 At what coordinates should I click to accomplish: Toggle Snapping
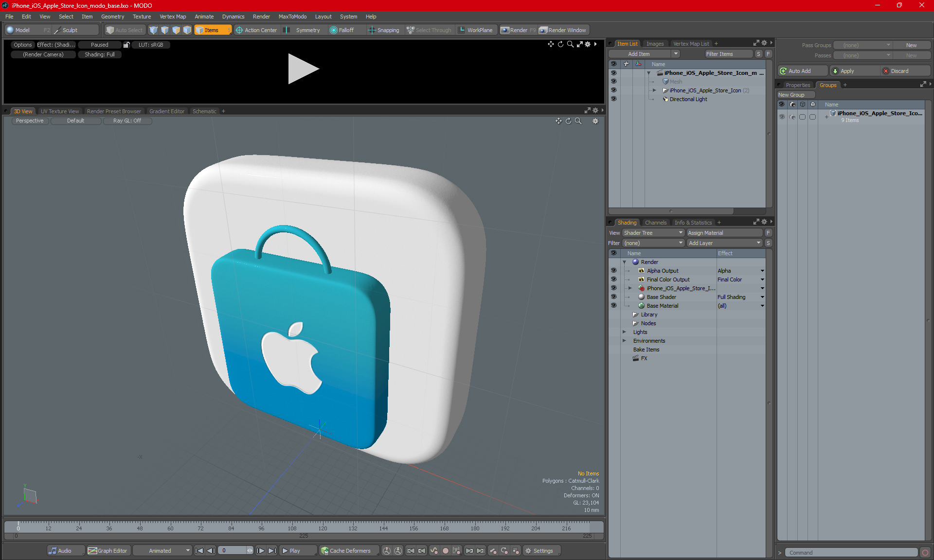pos(384,30)
